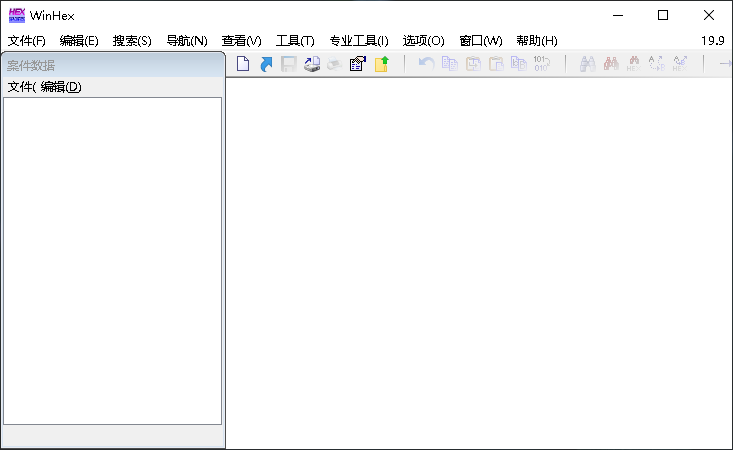
Task: Click the Save sectors floppy disk icon
Action: [288, 64]
